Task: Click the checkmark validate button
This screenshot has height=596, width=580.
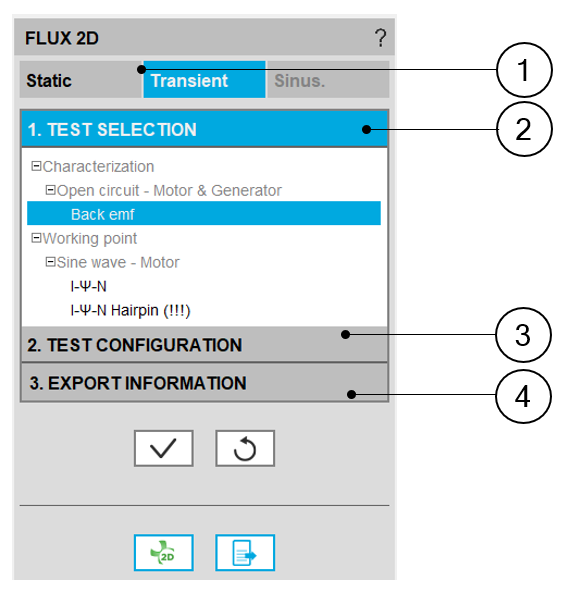Action: [x=163, y=449]
